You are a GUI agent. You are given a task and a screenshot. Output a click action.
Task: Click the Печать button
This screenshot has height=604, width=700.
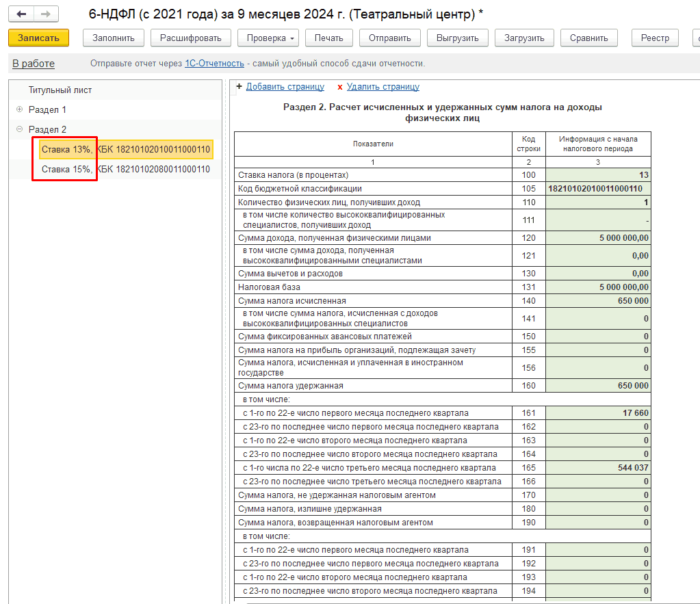[x=328, y=38]
